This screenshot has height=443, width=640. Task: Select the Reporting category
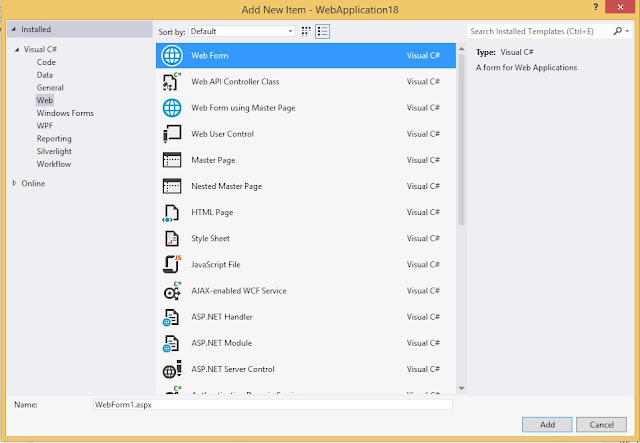pyautogui.click(x=54, y=138)
